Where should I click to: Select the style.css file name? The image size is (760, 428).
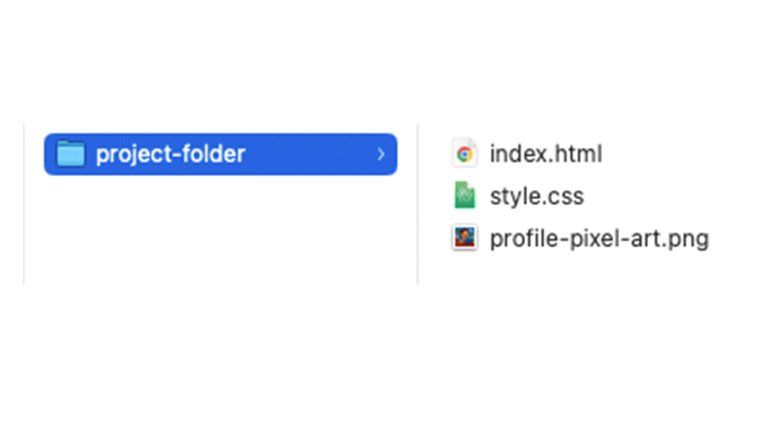pos(537,196)
